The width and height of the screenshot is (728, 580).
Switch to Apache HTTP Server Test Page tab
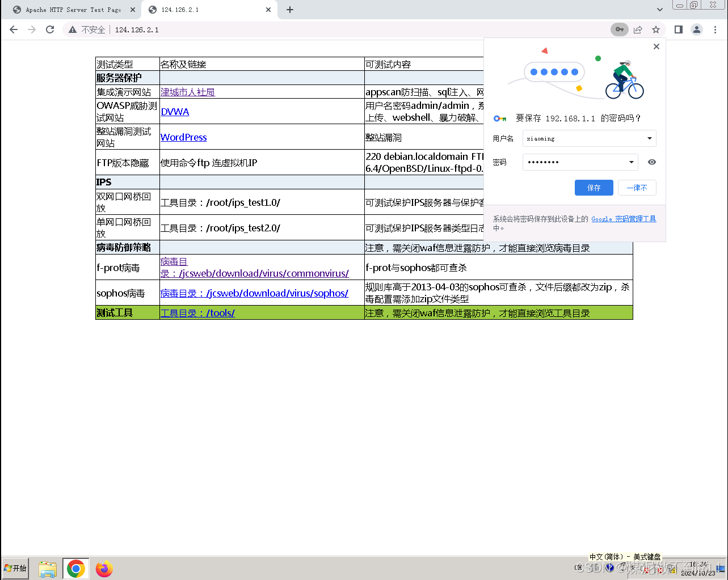(73, 10)
